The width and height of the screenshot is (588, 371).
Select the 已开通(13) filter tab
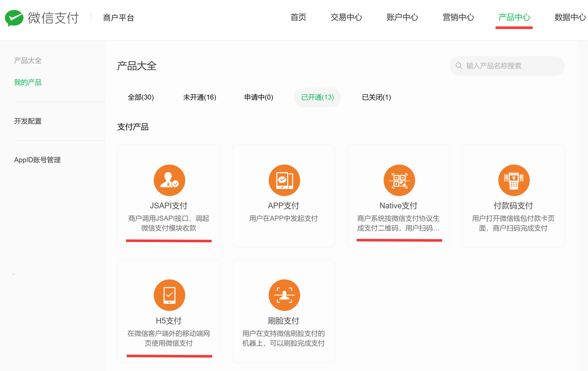(x=317, y=97)
